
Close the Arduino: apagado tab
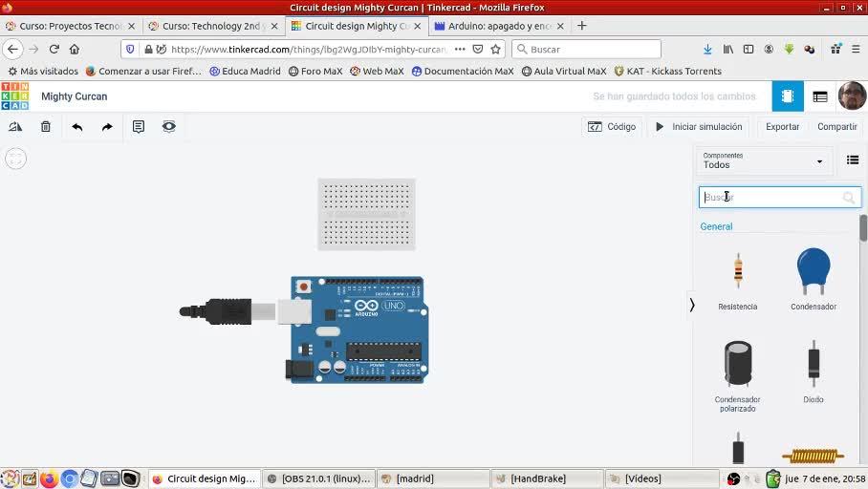point(560,26)
